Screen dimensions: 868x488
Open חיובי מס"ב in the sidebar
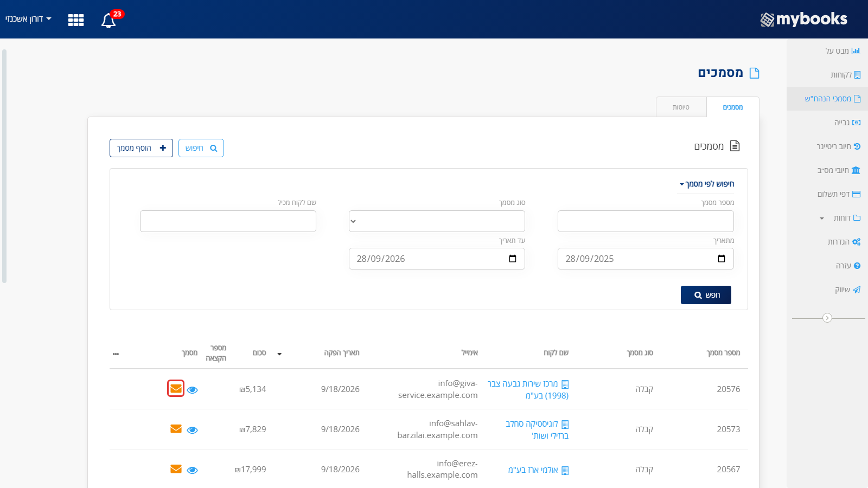[x=839, y=170]
